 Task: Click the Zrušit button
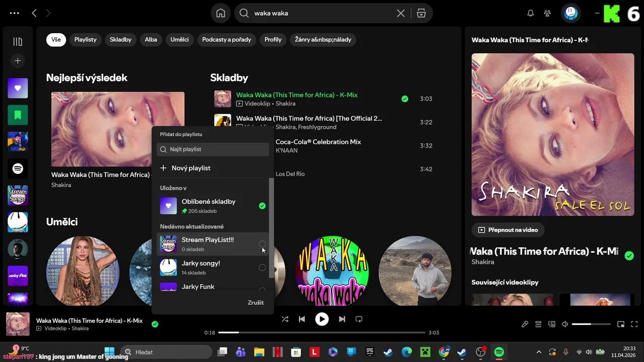point(256,303)
